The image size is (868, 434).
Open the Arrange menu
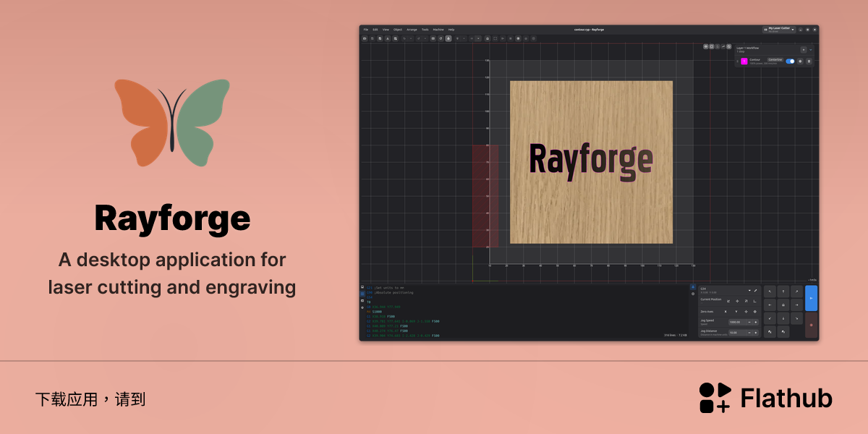coord(412,30)
